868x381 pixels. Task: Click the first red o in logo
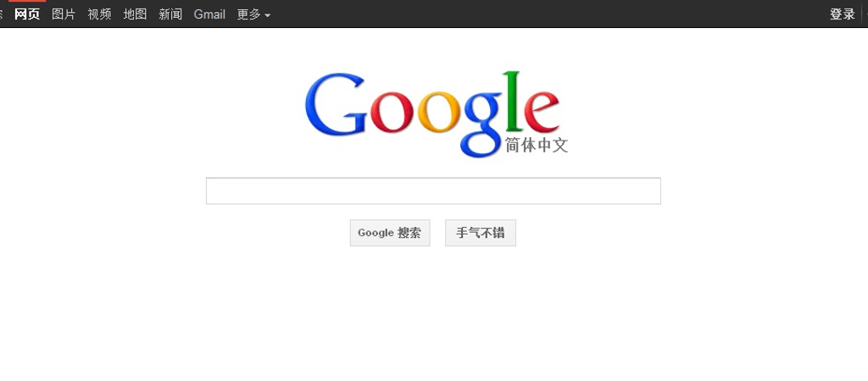[x=392, y=112]
